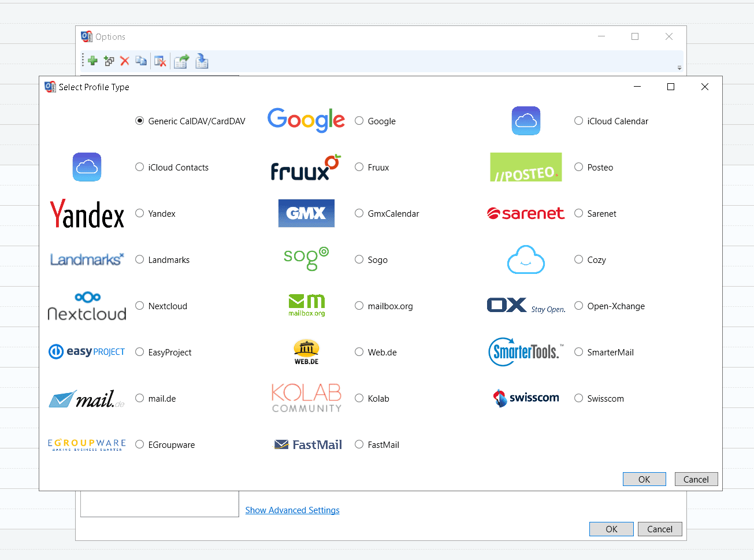The width and height of the screenshot is (754, 560).
Task: Click the clear cache icon with red X
Action: click(160, 61)
